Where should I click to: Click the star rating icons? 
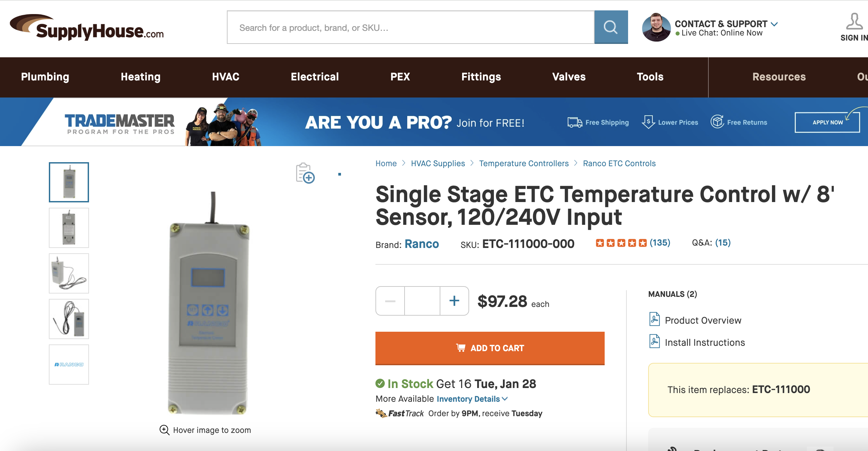621,243
